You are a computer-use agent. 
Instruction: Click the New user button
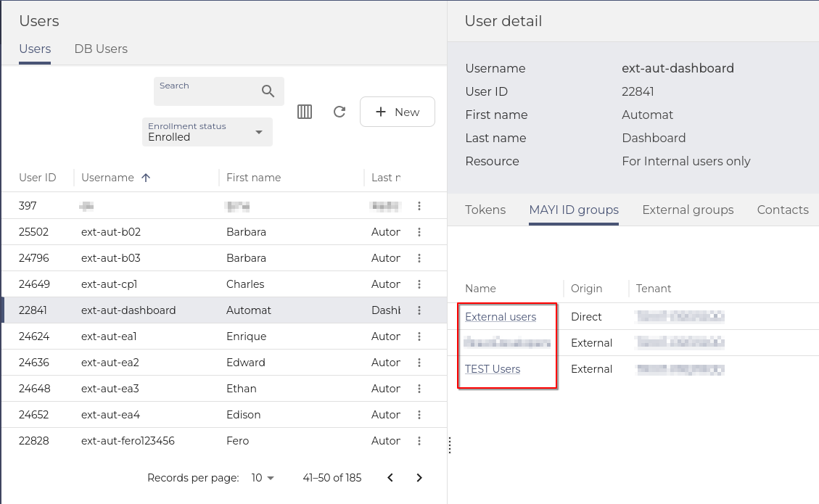pos(398,112)
